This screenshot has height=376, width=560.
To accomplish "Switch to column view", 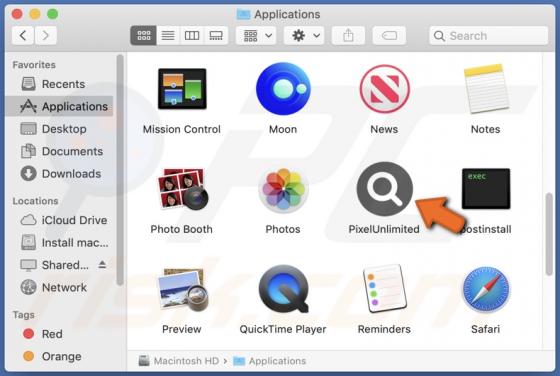I will pos(192,35).
